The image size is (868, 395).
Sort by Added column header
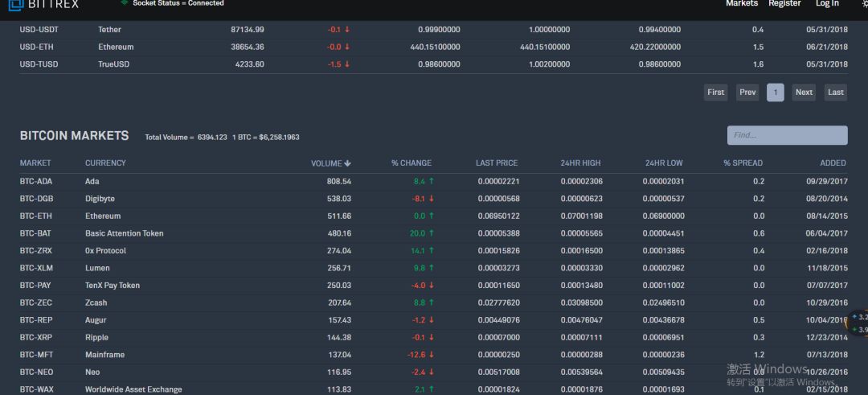click(x=833, y=163)
